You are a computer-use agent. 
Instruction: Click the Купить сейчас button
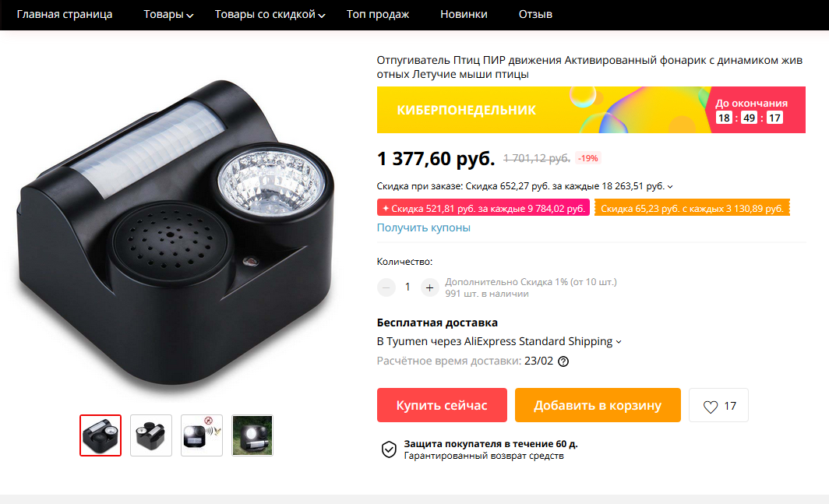point(442,405)
